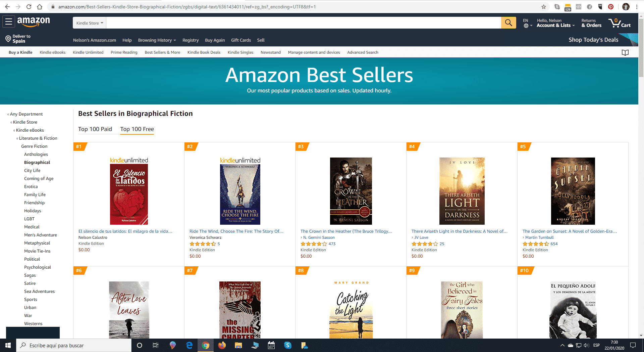Viewport: 644px width, 352px height.
Task: Open the Coming of Age category
Action: tap(39, 178)
